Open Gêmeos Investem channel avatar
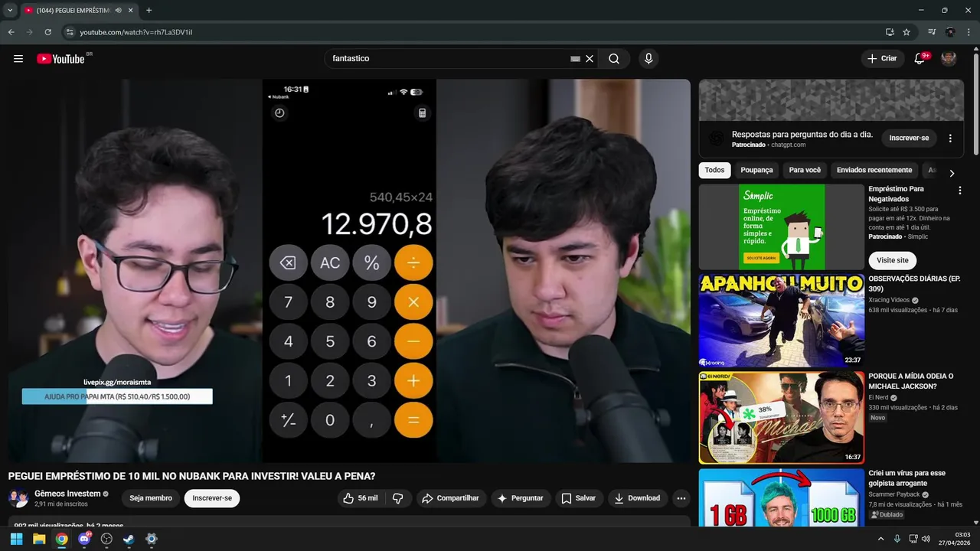980x551 pixels. tap(18, 498)
